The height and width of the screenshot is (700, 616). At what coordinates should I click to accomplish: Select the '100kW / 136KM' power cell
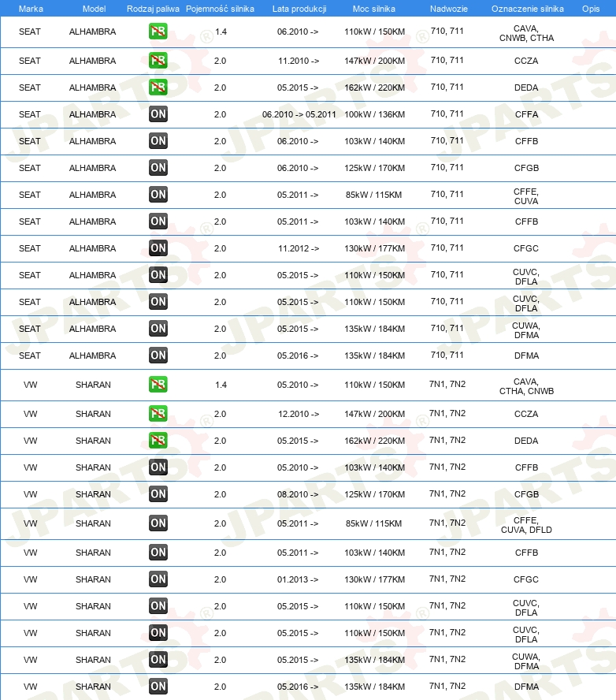375,114
